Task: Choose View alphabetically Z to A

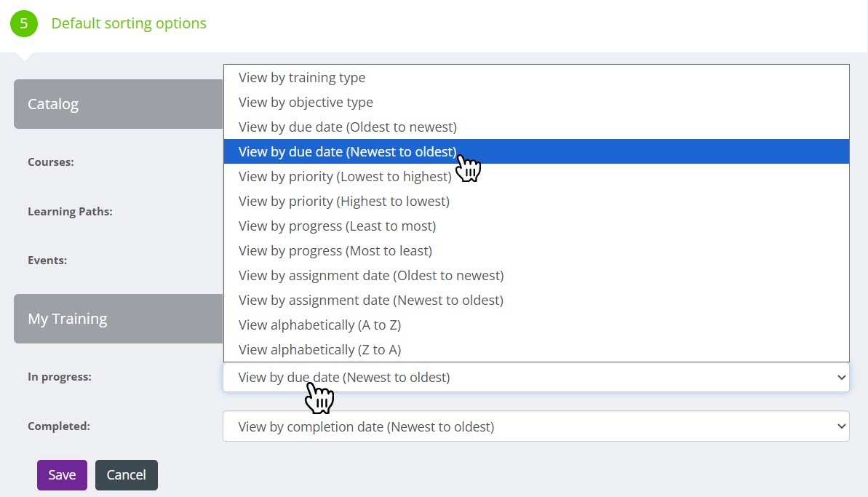Action: click(x=319, y=350)
